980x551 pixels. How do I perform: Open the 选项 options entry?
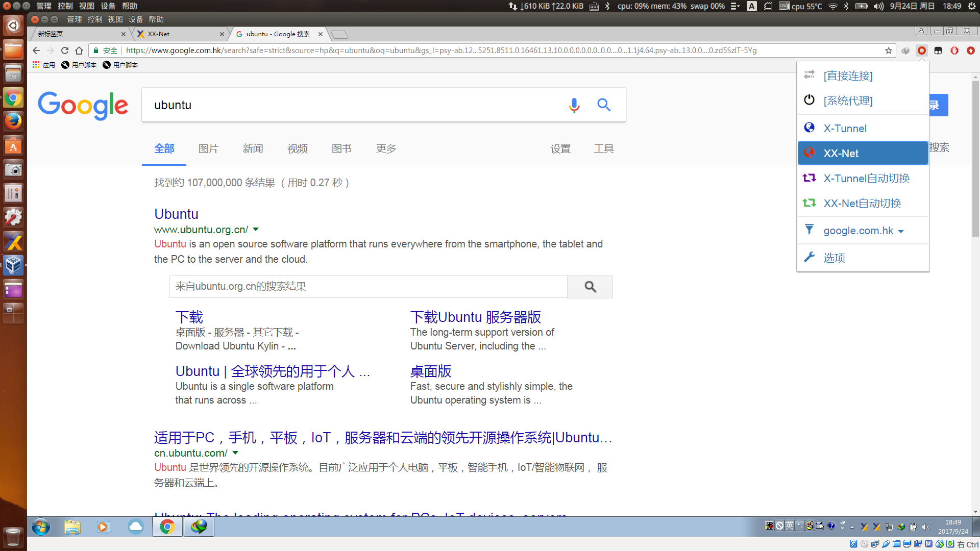863,258
